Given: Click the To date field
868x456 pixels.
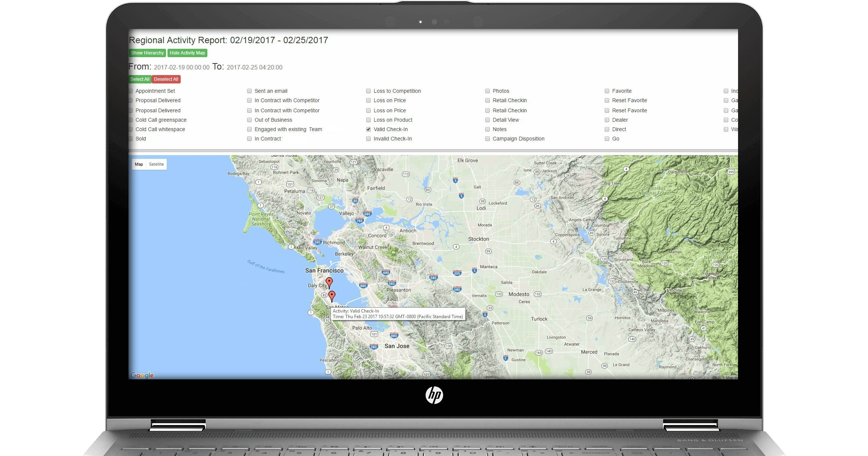Looking at the screenshot, I should coord(254,68).
